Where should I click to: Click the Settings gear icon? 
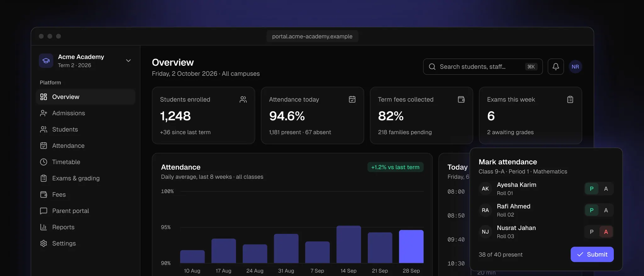point(44,243)
